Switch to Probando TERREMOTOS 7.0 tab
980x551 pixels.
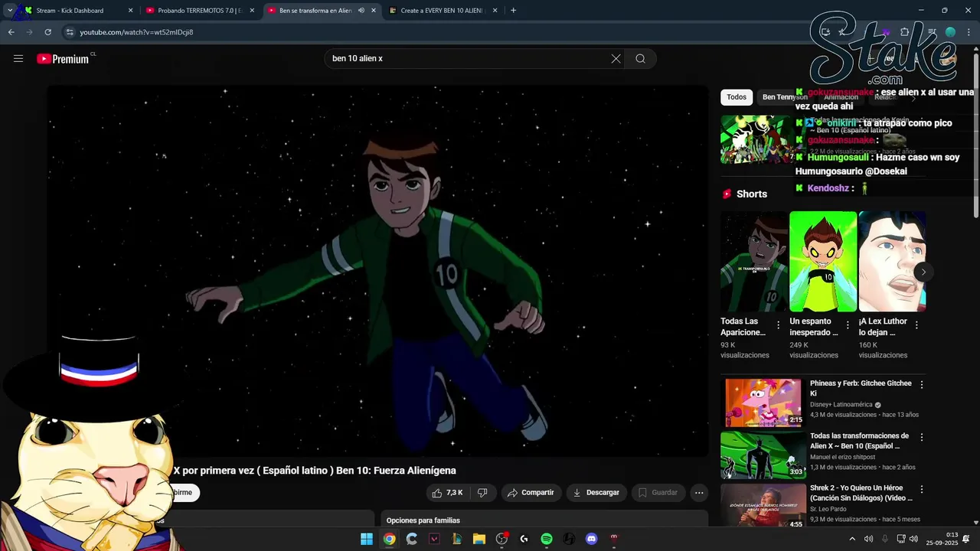point(199,11)
